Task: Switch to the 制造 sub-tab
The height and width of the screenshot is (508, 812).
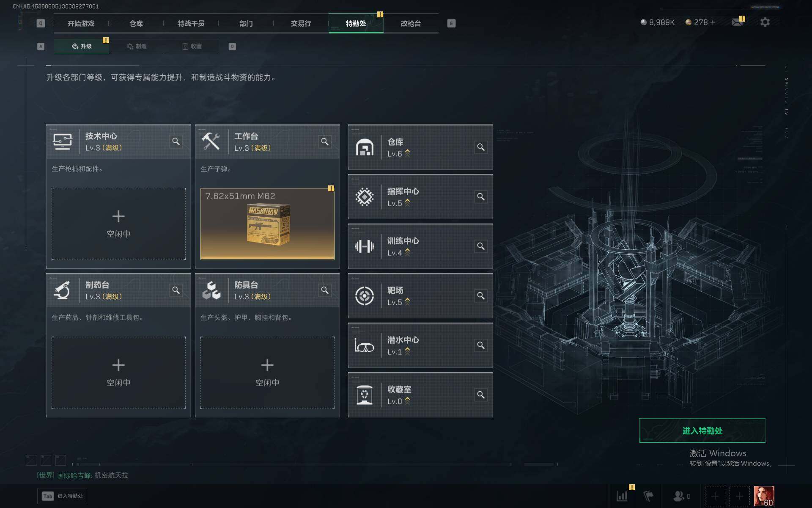Action: 137,46
